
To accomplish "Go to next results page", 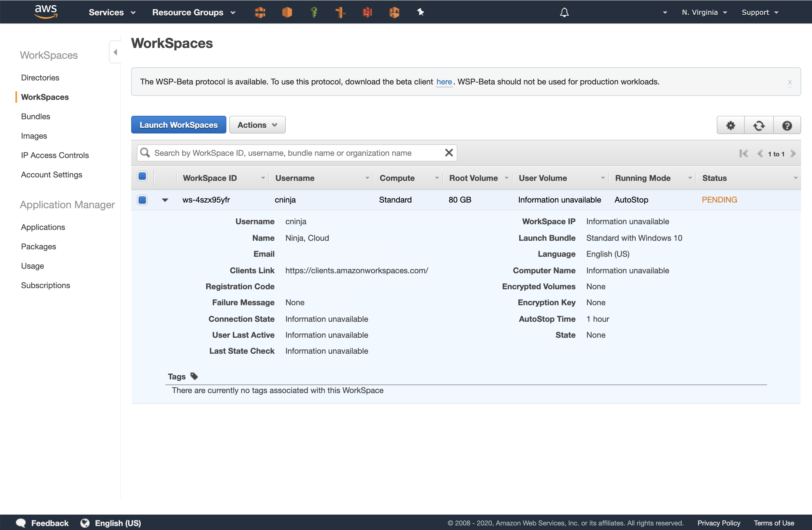I will pyautogui.click(x=793, y=153).
